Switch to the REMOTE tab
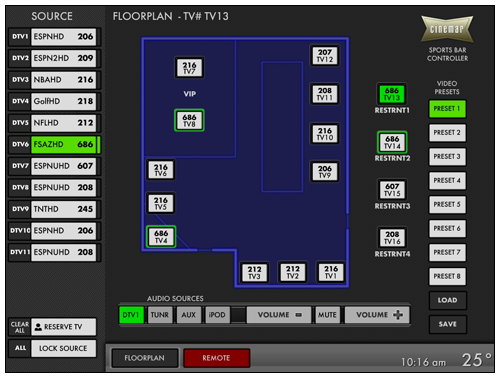 [x=216, y=358]
